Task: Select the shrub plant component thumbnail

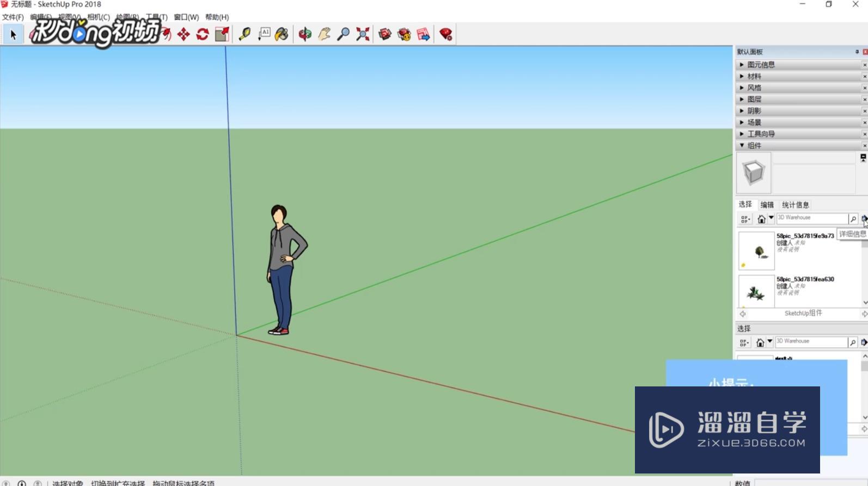Action: click(x=756, y=291)
